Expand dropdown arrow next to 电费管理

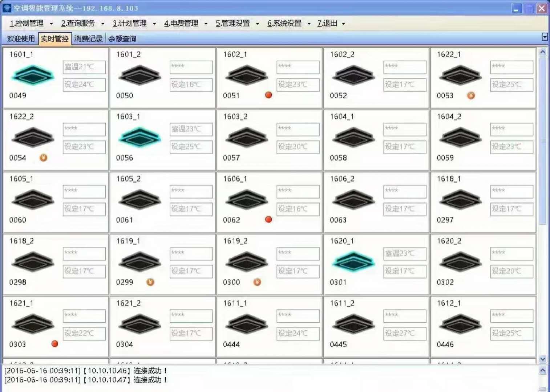(x=206, y=24)
